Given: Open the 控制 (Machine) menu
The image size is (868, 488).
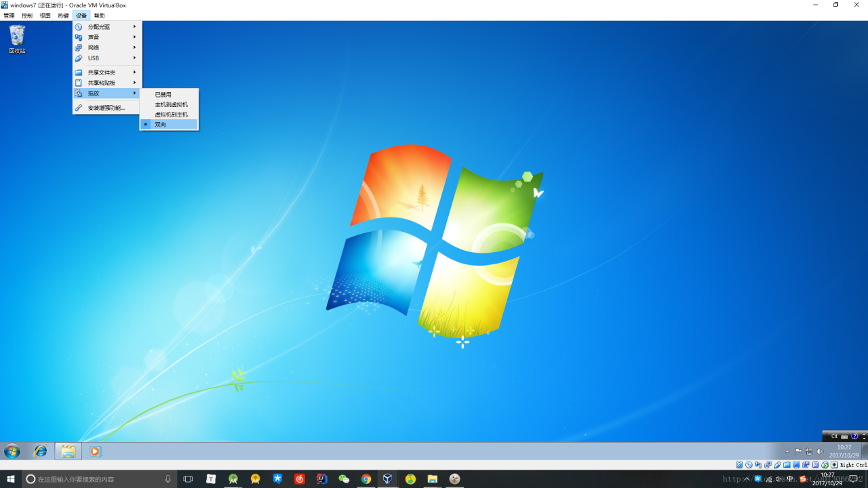Looking at the screenshot, I should click(x=27, y=16).
